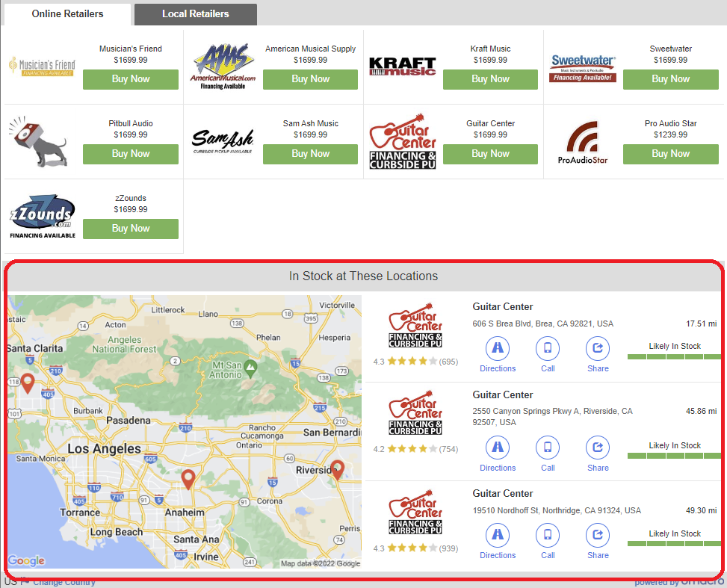
Task: Get directions to Brea Guitar Center
Action: pyautogui.click(x=498, y=355)
